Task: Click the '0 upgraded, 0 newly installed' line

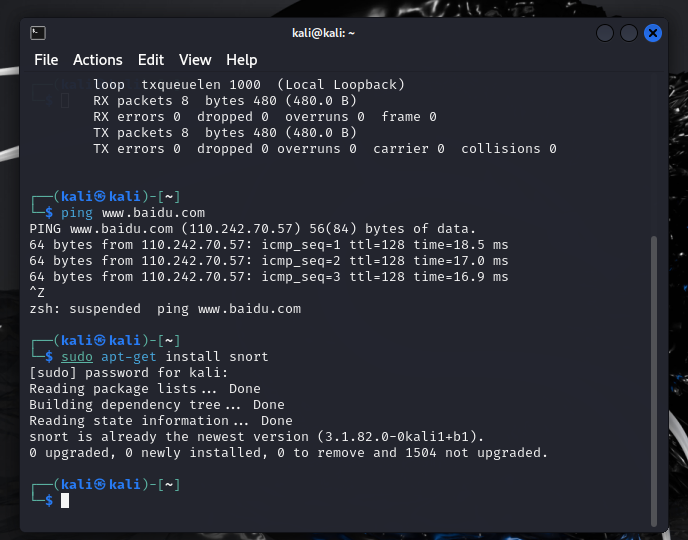Action: click(x=288, y=453)
